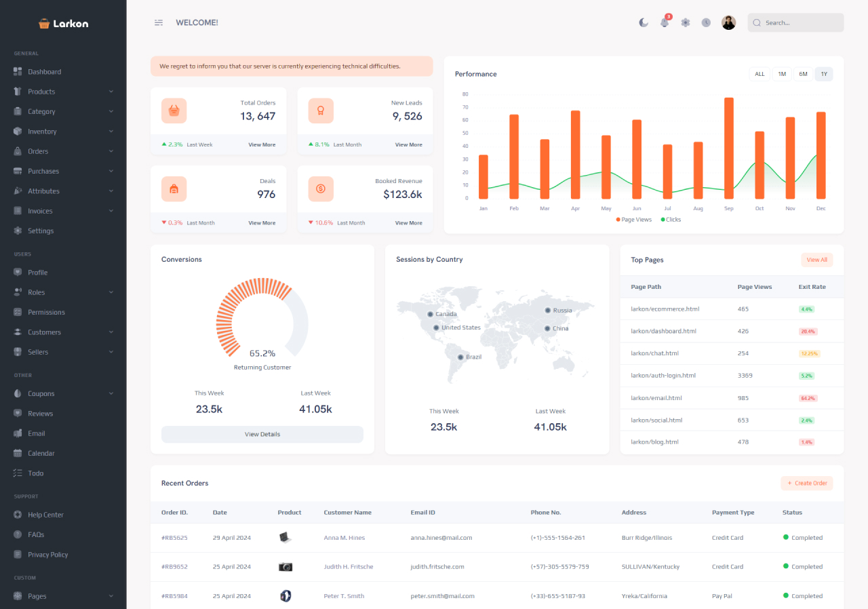This screenshot has width=868, height=609.
Task: Click the Larkon logo
Action: 63,23
